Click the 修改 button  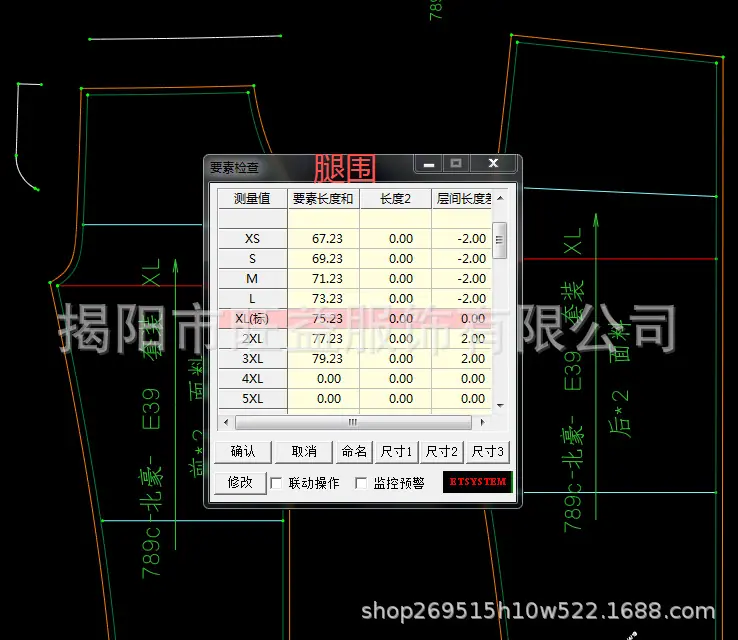(x=240, y=483)
